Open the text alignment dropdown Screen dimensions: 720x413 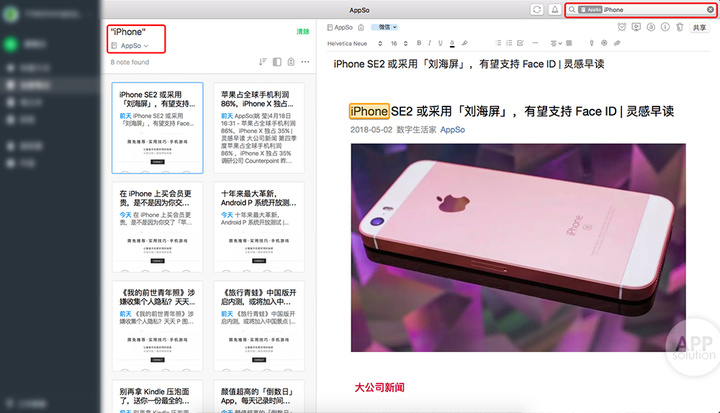click(x=556, y=43)
